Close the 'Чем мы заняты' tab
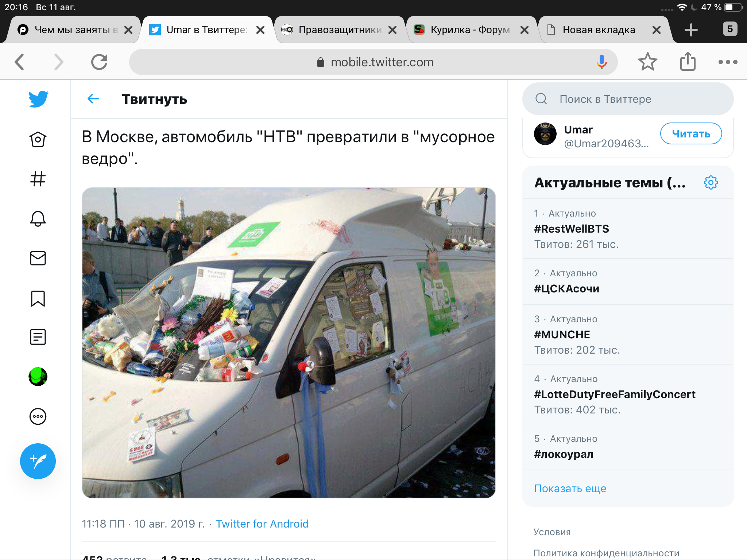747x560 pixels. pos(128,30)
